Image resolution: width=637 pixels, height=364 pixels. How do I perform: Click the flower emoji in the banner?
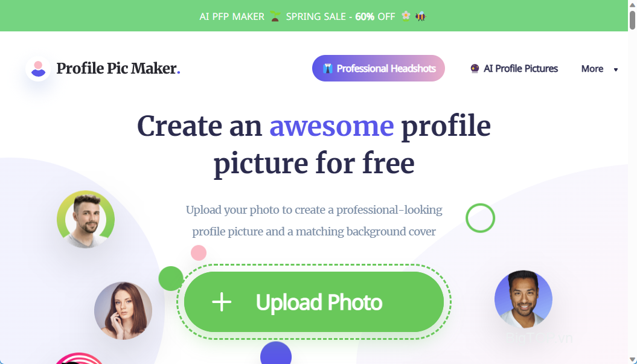tap(405, 16)
